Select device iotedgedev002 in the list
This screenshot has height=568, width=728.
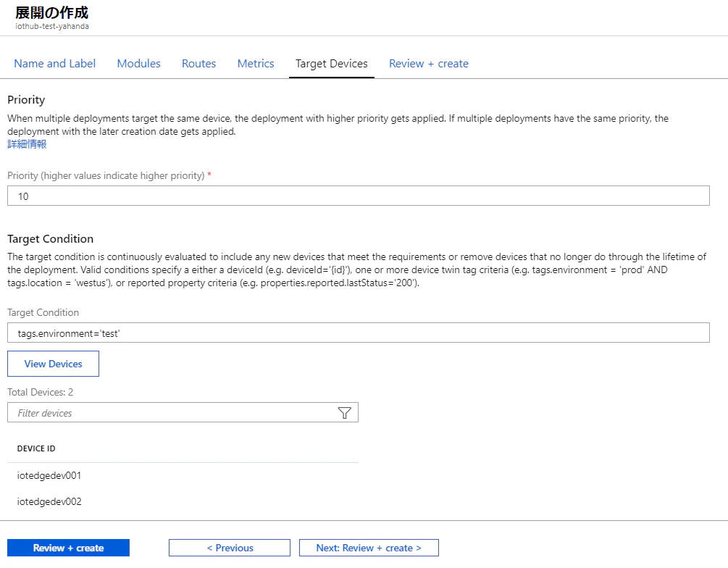click(49, 501)
